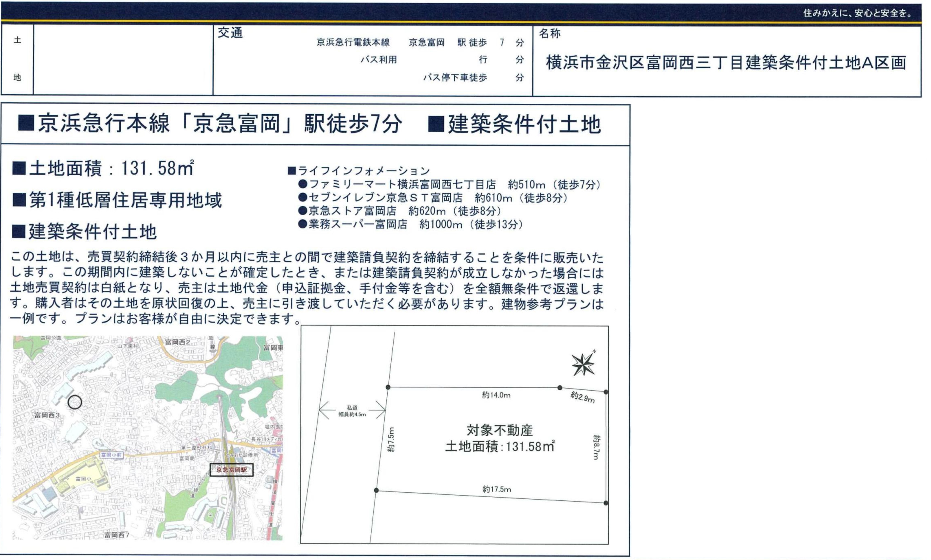Click the 京急富岡駅 boxed station label on map
Screen dimensions: 931x560
pyautogui.click(x=231, y=470)
